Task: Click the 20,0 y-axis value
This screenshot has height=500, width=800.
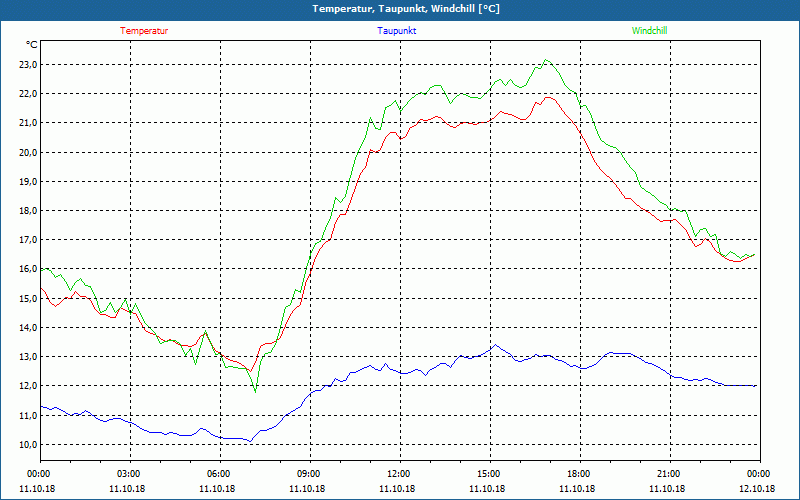Action: pyautogui.click(x=29, y=153)
